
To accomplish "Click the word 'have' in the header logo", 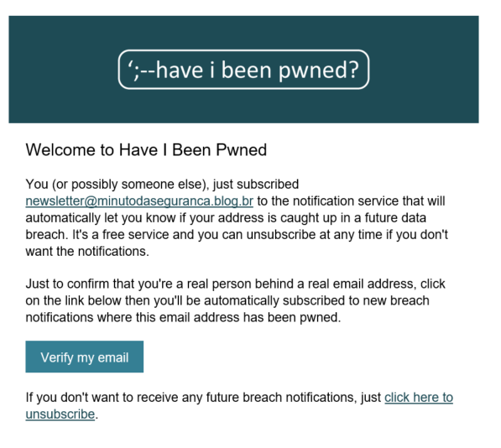I will pos(180,70).
